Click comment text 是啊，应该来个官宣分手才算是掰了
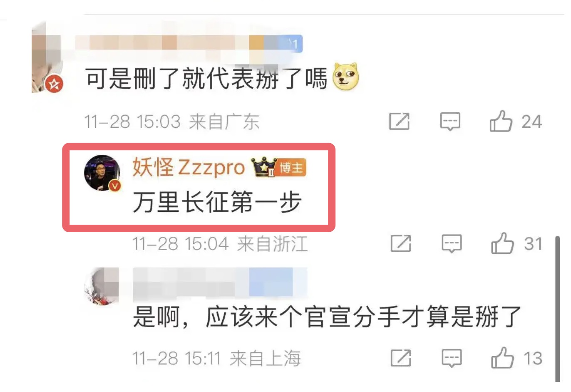 coord(327,317)
